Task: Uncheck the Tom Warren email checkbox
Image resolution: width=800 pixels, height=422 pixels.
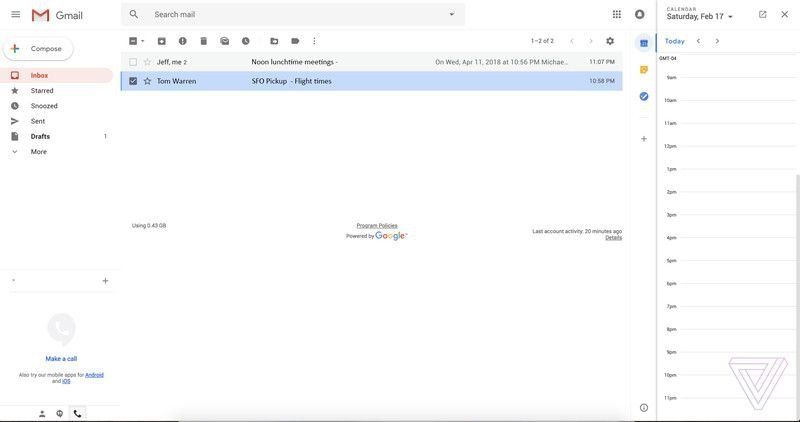Action: [133, 81]
